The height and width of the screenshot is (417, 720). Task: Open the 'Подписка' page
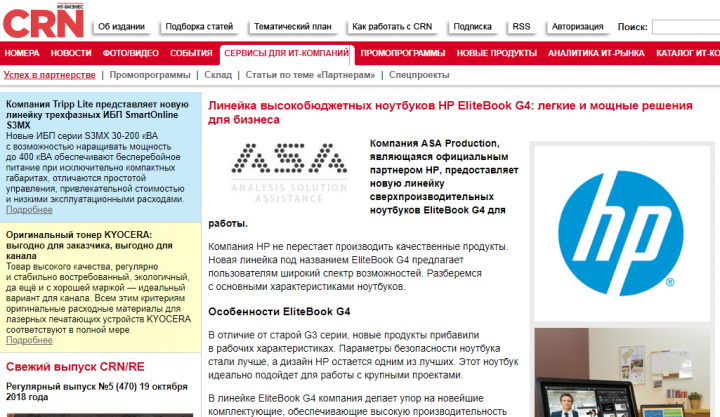[472, 27]
